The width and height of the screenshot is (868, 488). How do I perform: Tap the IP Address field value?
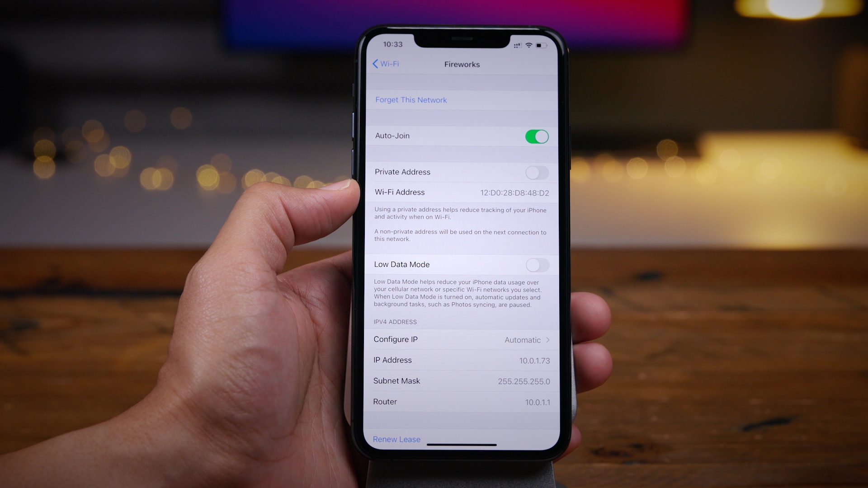coord(533,360)
